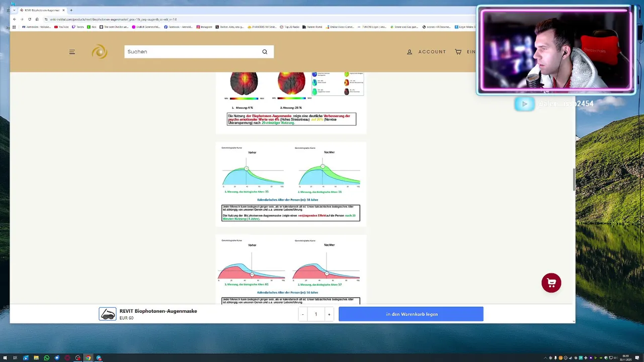The image size is (644, 362).
Task: Click 'REVIT Biophotonen-Augenmaske' title in sticky bar
Action: [x=158, y=311]
